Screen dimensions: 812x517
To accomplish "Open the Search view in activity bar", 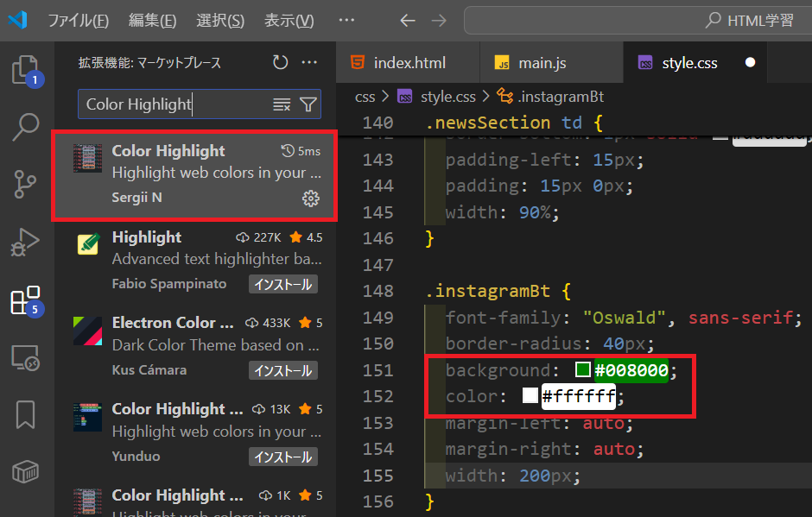I will tap(26, 127).
